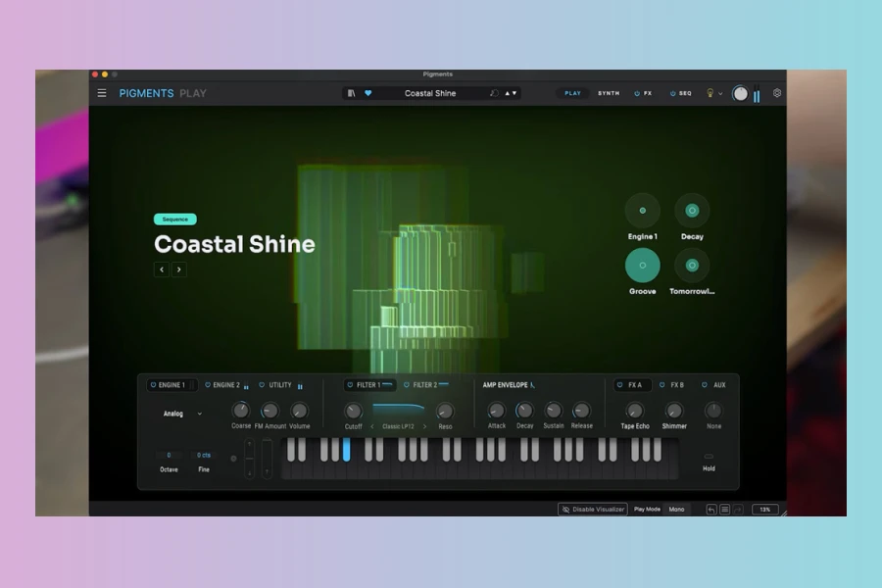Open the dropdown arrow beside the lightbulb
Viewport: 882px width, 588px height.
coord(720,94)
